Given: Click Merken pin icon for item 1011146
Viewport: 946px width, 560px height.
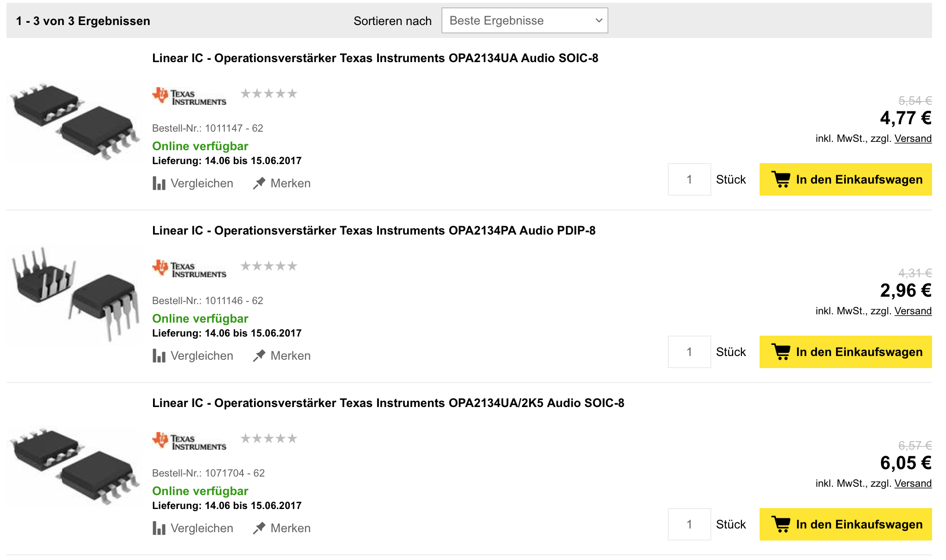Looking at the screenshot, I should tap(259, 356).
